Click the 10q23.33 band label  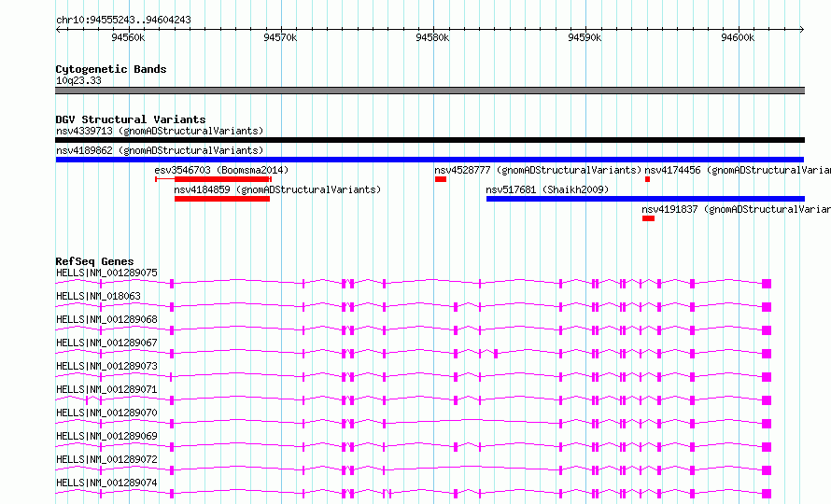coord(78,80)
